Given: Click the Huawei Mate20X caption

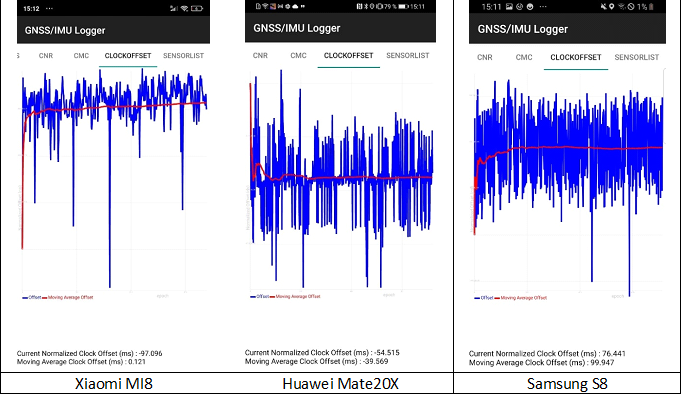Looking at the screenshot, I should click(340, 384).
